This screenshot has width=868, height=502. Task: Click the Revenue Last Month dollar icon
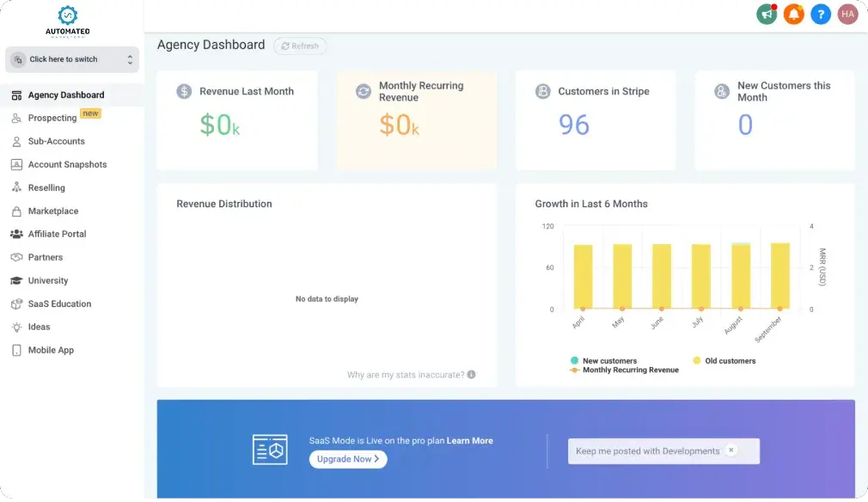(184, 92)
